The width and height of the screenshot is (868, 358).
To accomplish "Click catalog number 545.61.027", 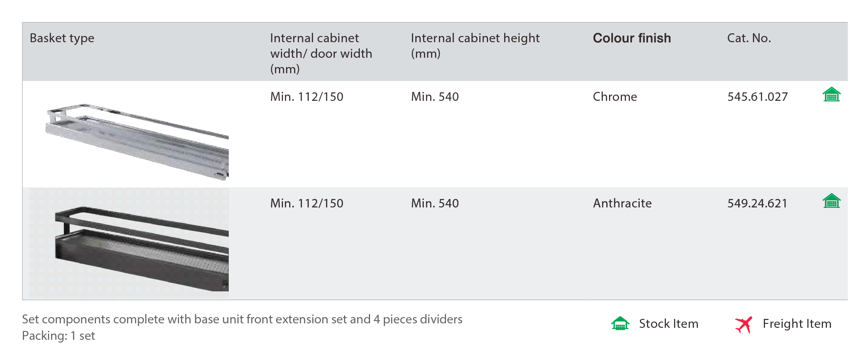I will 757,97.
